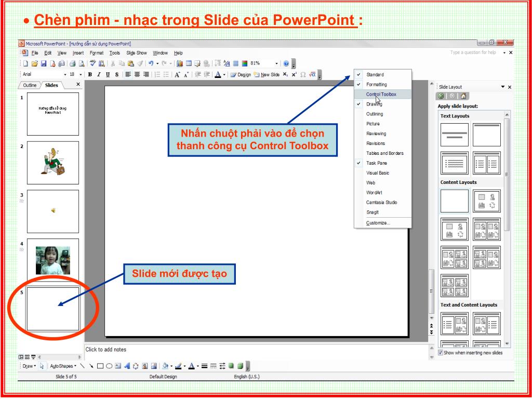Viewport: 532px width, 399px height.
Task: Click the Text Box tool icon
Action: coord(118,366)
